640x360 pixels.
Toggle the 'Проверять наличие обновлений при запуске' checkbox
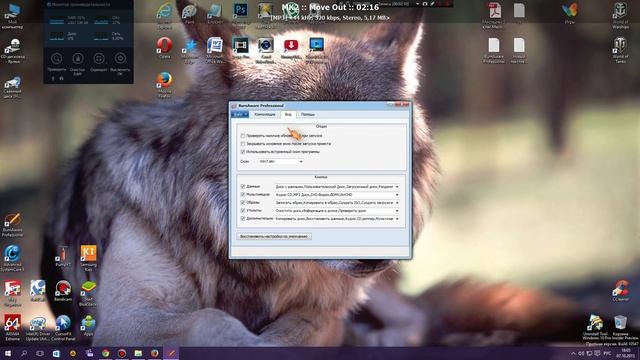[243, 136]
